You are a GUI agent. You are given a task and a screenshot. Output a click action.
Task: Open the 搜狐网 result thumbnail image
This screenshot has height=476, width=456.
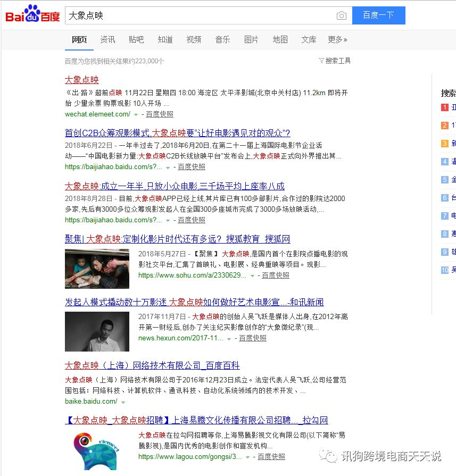pyautogui.click(x=97, y=269)
